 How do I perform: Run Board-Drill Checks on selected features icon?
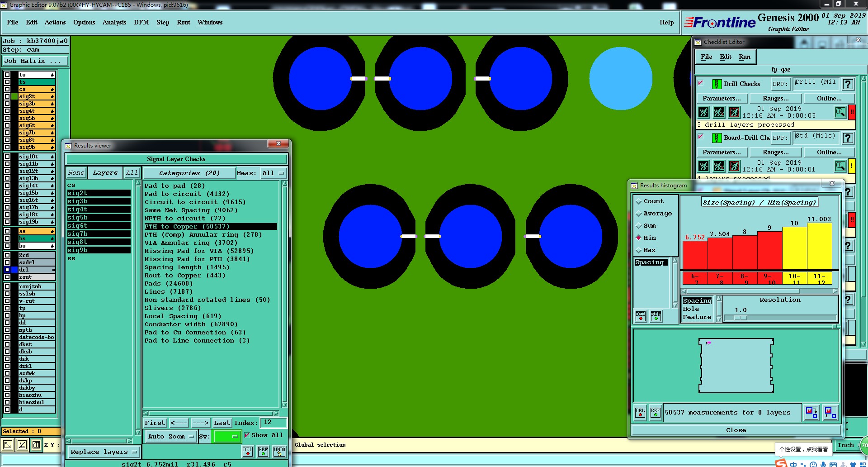click(x=719, y=166)
